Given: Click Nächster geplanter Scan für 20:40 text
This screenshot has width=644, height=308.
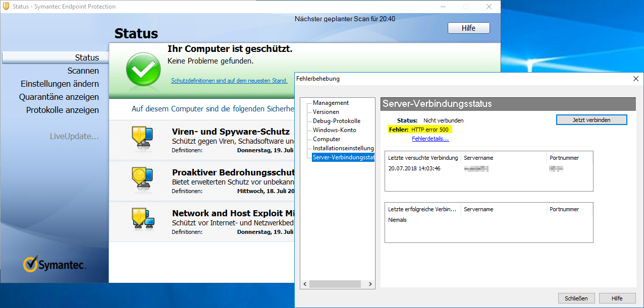Looking at the screenshot, I should [345, 19].
